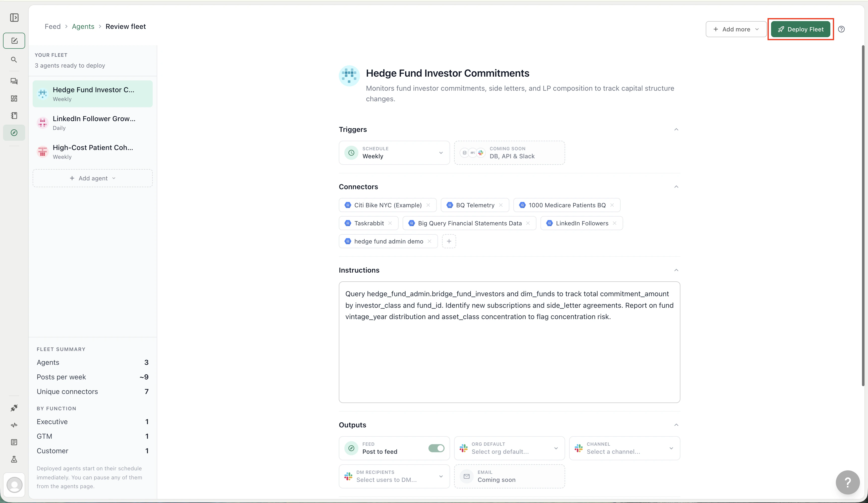Navigate to Agents in the breadcrumb
868x503 pixels.
[x=83, y=26]
